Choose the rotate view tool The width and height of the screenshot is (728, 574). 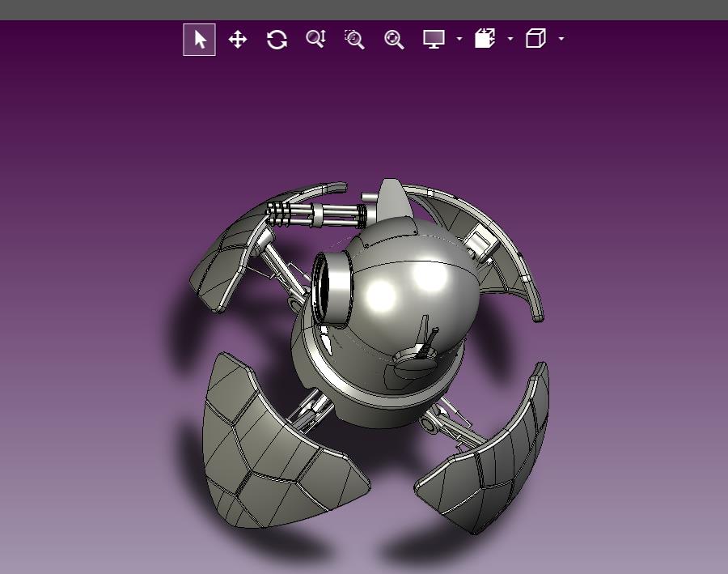pos(277,40)
